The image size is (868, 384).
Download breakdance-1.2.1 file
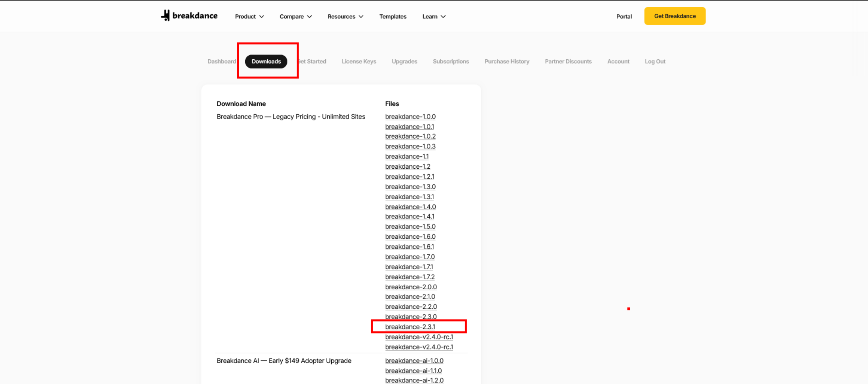pos(409,177)
